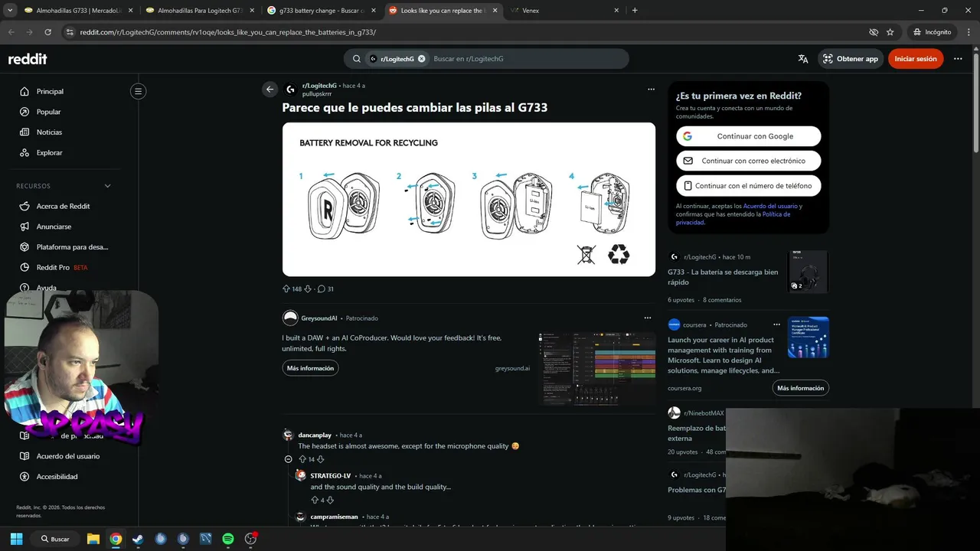The image size is (980, 551).
Task: Remove the r/LogitechG search filter chip
Action: [x=421, y=59]
